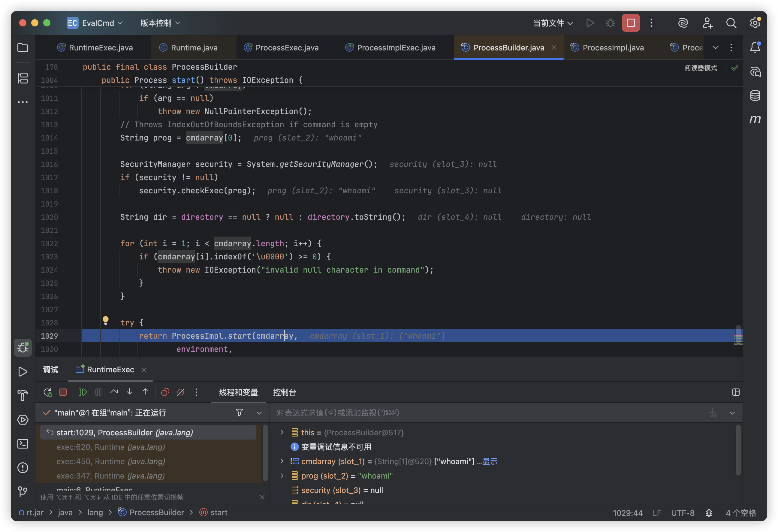Open the AI Assistant chat panel
The image size is (778, 532).
[x=755, y=72]
